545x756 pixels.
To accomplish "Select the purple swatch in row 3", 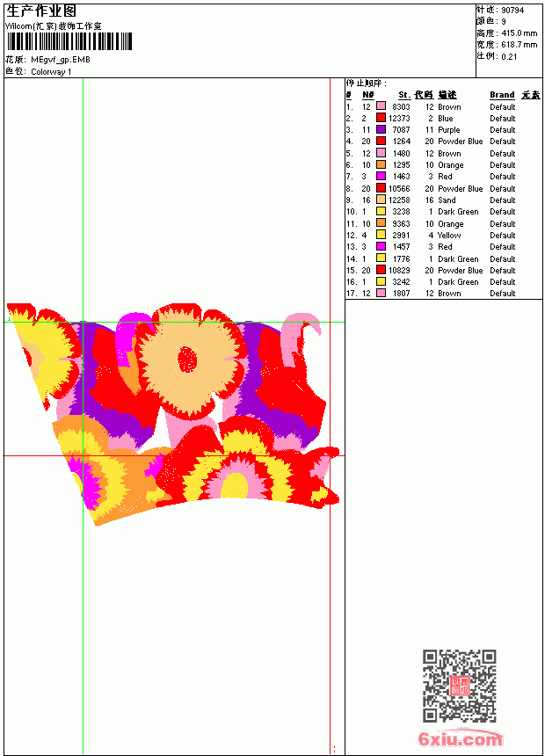I will (381, 129).
